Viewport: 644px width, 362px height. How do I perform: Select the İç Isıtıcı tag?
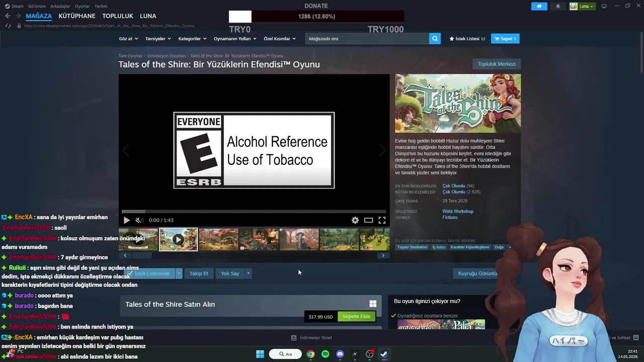(439, 247)
